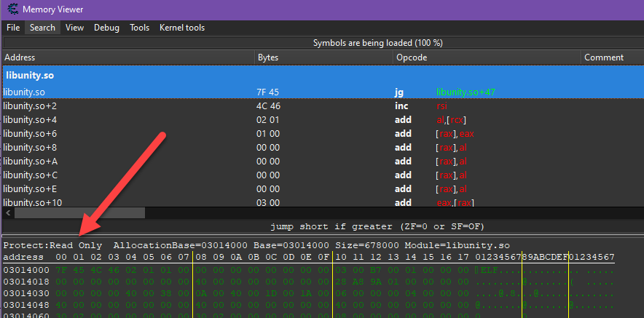This screenshot has height=318, width=644.
Task: Open the Debug menu
Action: (x=106, y=28)
